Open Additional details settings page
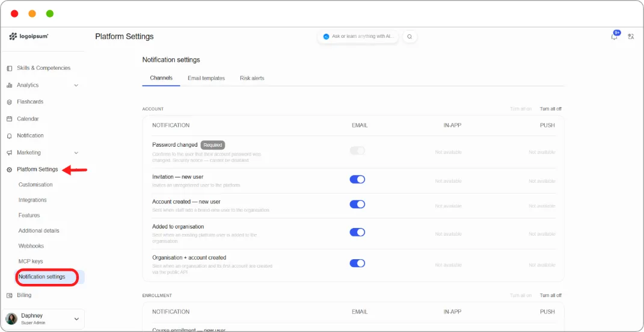644x332 pixels. pyautogui.click(x=39, y=230)
